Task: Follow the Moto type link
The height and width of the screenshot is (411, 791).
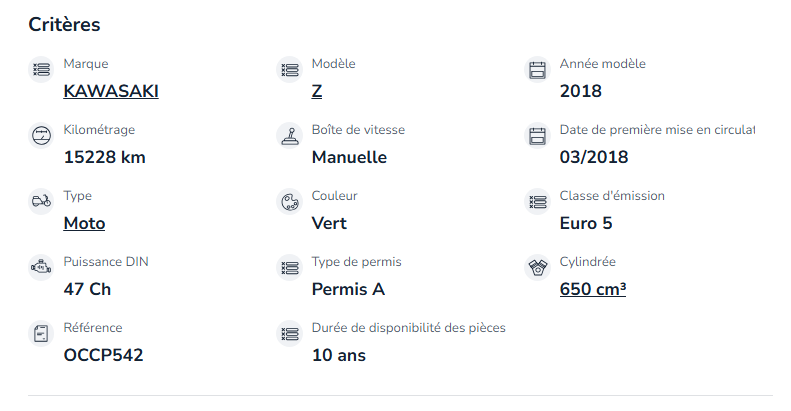Action: click(x=84, y=223)
